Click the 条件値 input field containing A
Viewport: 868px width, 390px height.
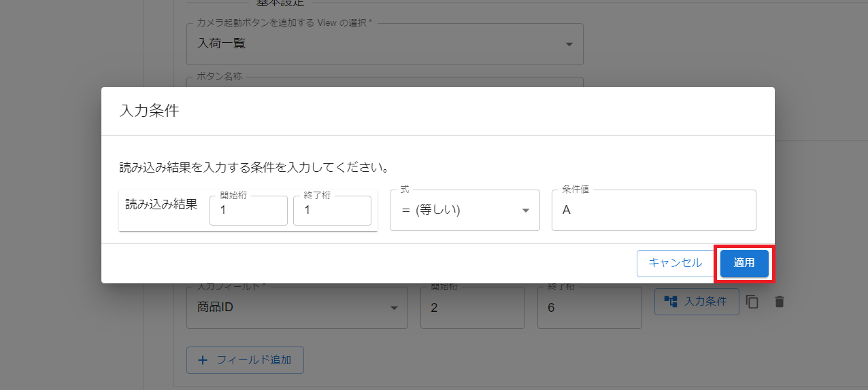[654, 210]
